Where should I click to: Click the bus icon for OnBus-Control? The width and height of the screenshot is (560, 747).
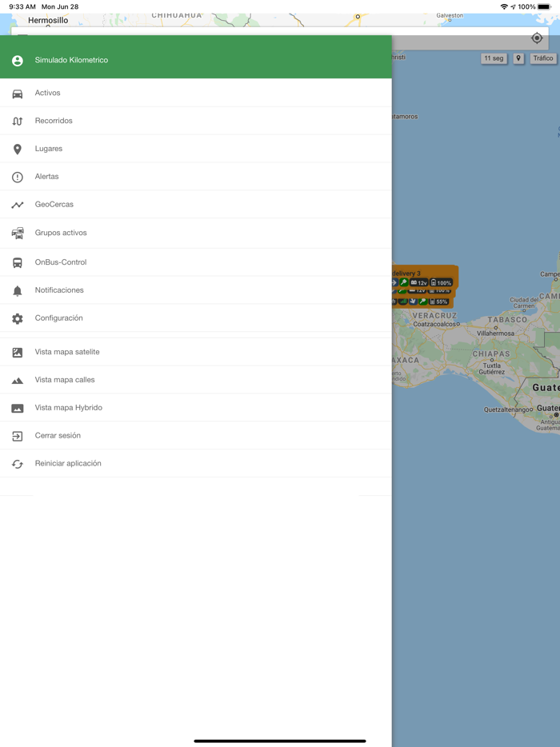(17, 262)
